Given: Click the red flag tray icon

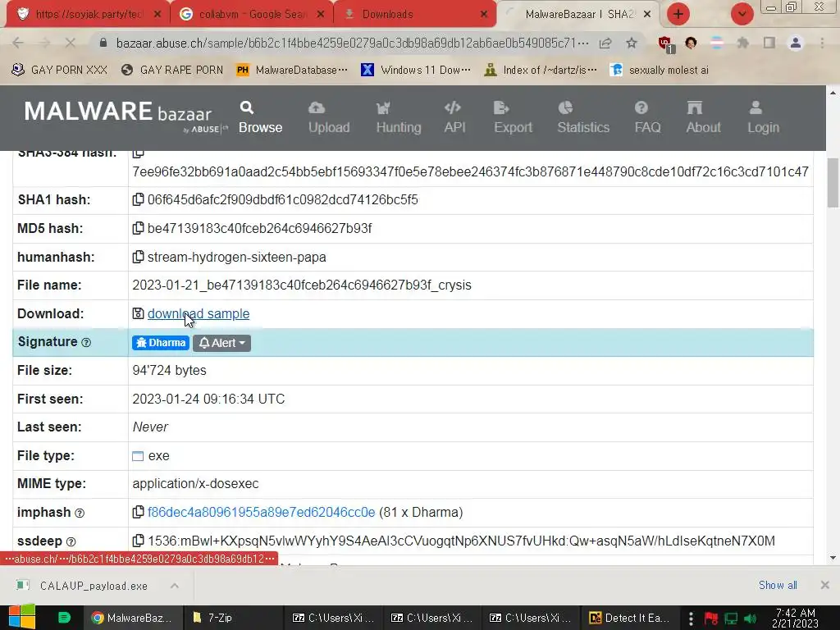Looking at the screenshot, I should [x=711, y=619].
